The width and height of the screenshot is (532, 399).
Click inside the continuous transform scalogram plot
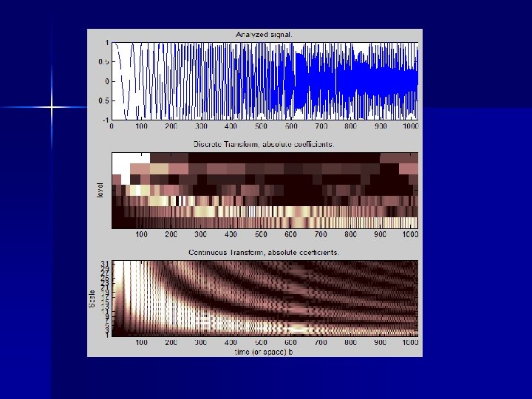[x=265, y=299]
